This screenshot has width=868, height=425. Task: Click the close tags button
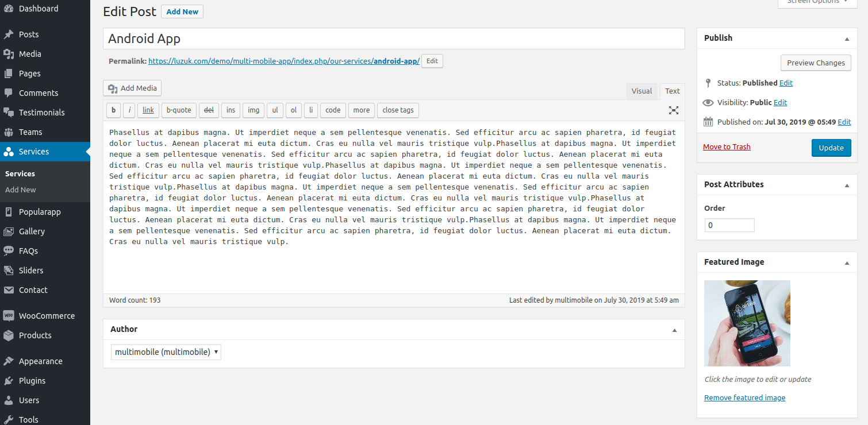(398, 110)
